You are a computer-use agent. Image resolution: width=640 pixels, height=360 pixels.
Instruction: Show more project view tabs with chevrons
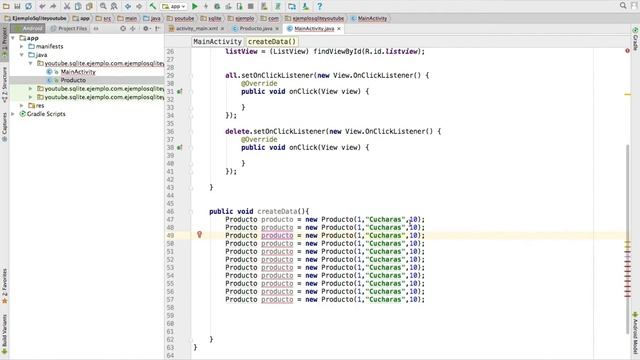click(96, 29)
